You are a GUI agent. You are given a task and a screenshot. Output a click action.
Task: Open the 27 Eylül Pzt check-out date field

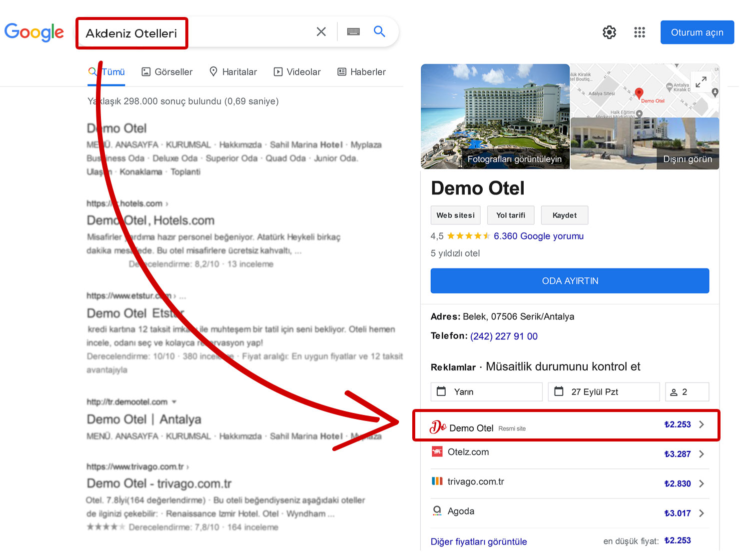604,392
